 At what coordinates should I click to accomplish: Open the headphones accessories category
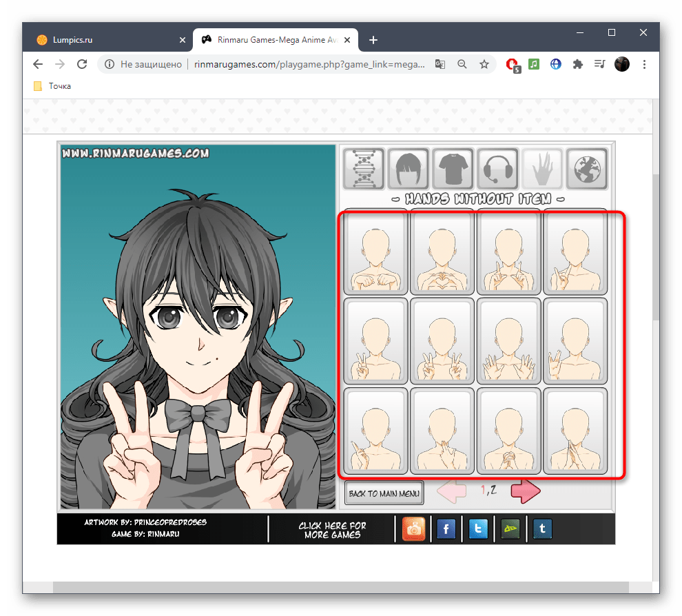pyautogui.click(x=497, y=168)
